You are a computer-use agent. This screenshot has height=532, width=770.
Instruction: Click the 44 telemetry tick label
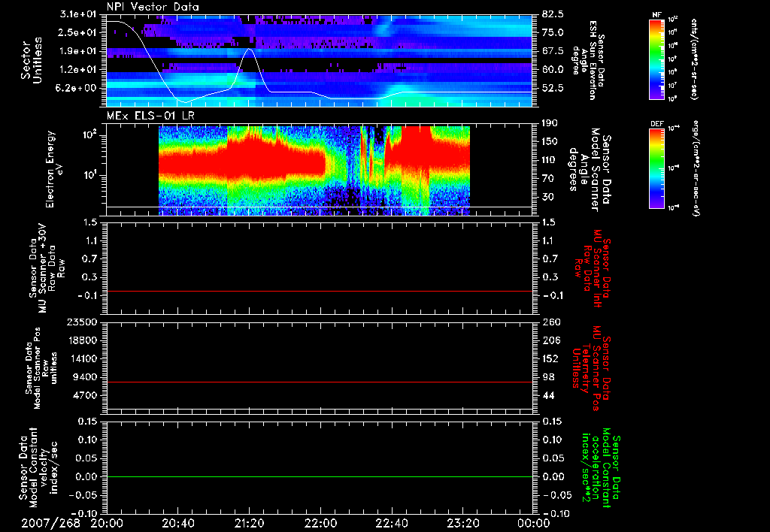(548, 395)
